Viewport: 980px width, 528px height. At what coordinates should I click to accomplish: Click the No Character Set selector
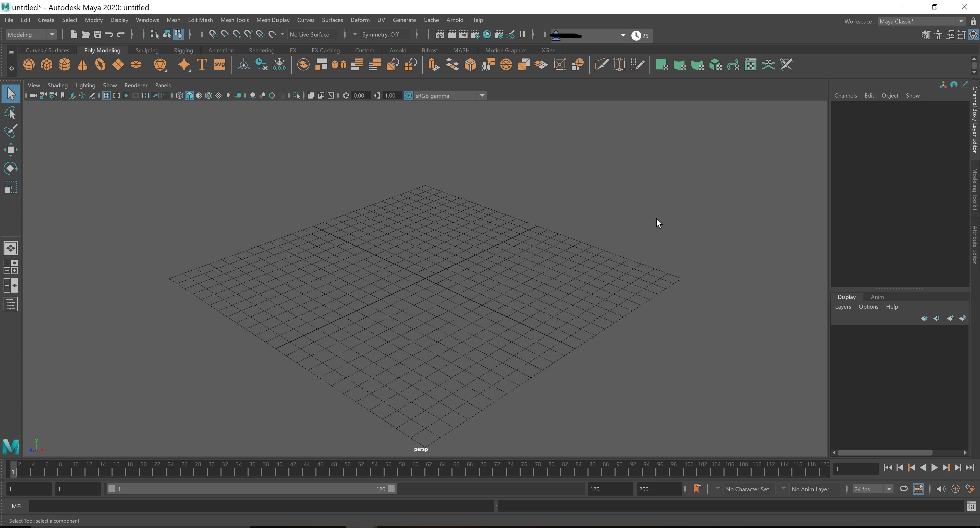pyautogui.click(x=748, y=489)
